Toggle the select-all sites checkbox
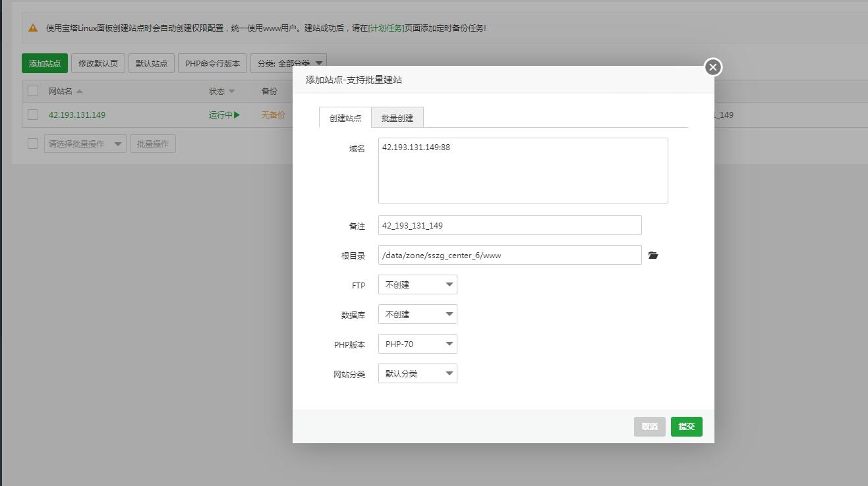 33,91
